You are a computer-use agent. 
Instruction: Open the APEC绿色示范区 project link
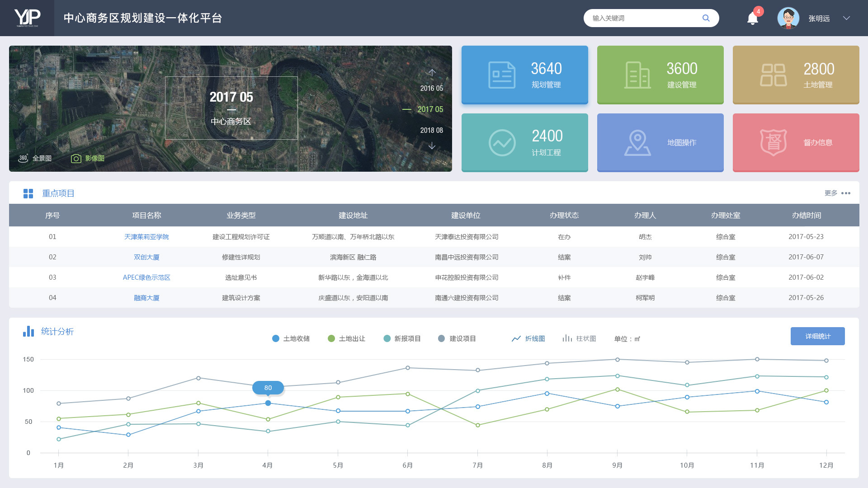coord(146,277)
